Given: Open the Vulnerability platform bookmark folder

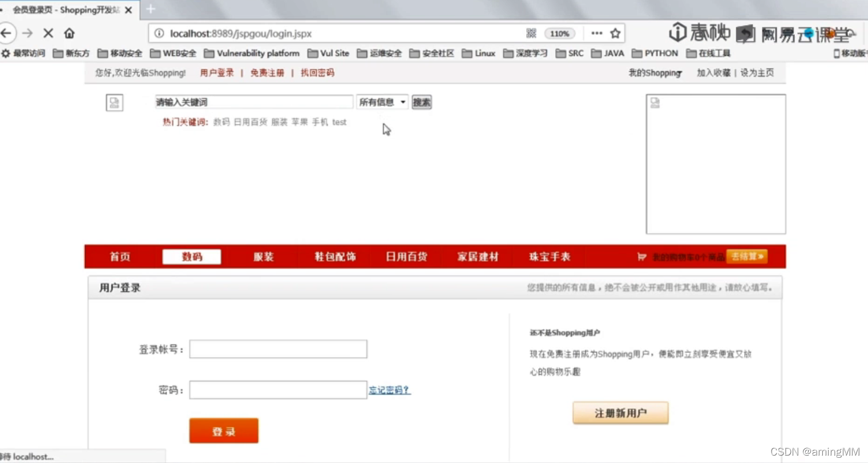Looking at the screenshot, I should (x=252, y=53).
